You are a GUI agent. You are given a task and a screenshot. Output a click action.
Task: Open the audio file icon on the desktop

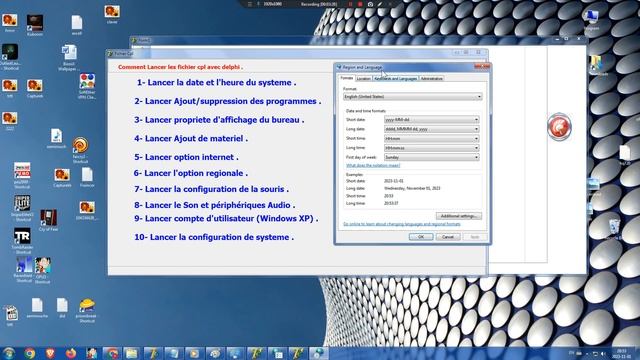click(x=56, y=138)
